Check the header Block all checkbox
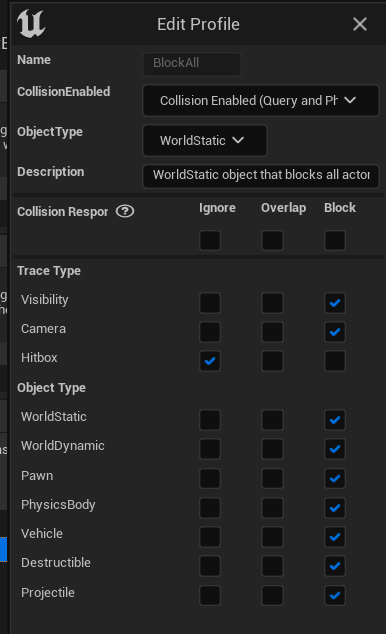This screenshot has height=634, width=386. [x=335, y=241]
